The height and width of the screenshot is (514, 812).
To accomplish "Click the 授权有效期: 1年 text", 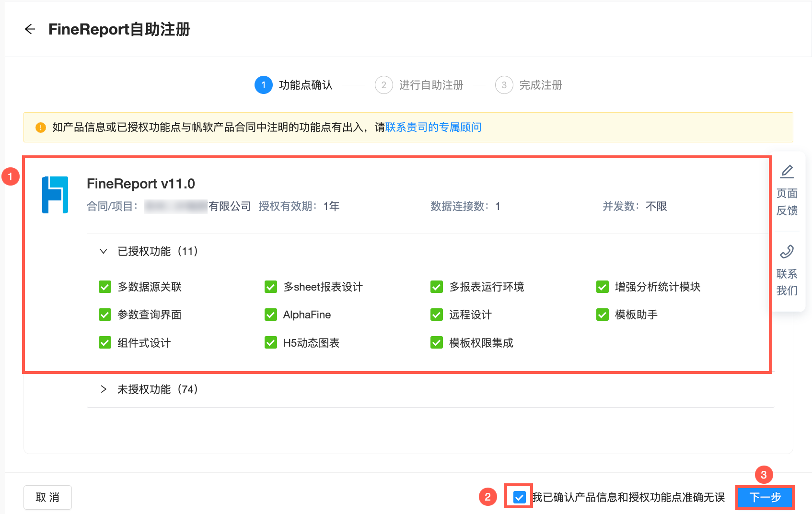I will (299, 207).
